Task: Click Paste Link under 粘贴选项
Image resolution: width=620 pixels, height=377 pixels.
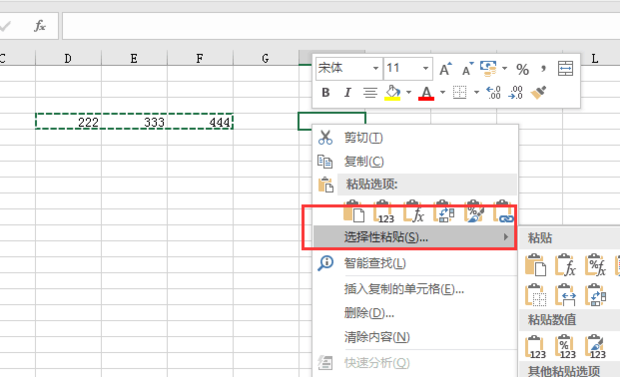Action: click(504, 212)
